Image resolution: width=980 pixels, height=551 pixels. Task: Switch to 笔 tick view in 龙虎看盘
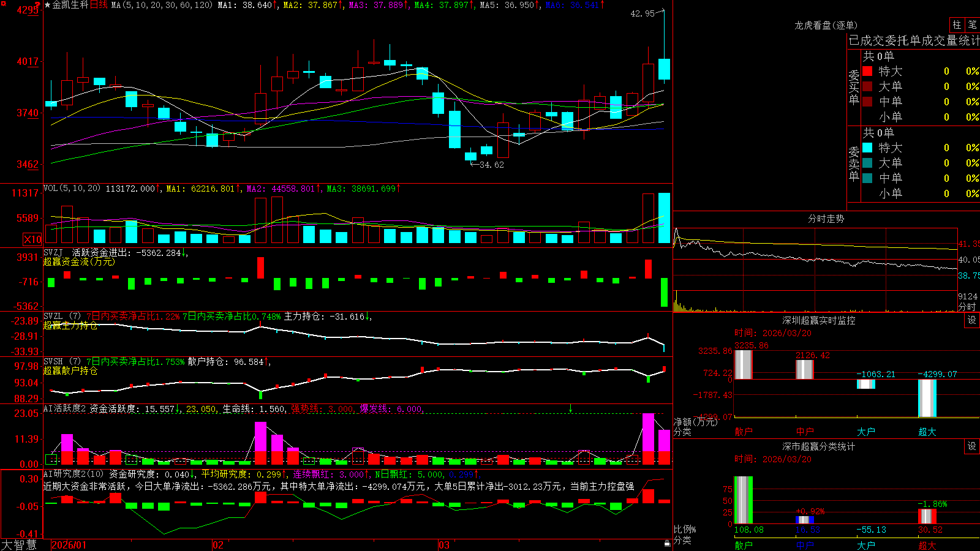(x=972, y=24)
